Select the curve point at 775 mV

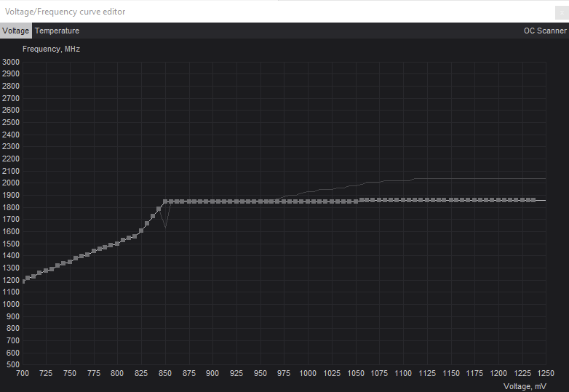pyautogui.click(x=94, y=251)
